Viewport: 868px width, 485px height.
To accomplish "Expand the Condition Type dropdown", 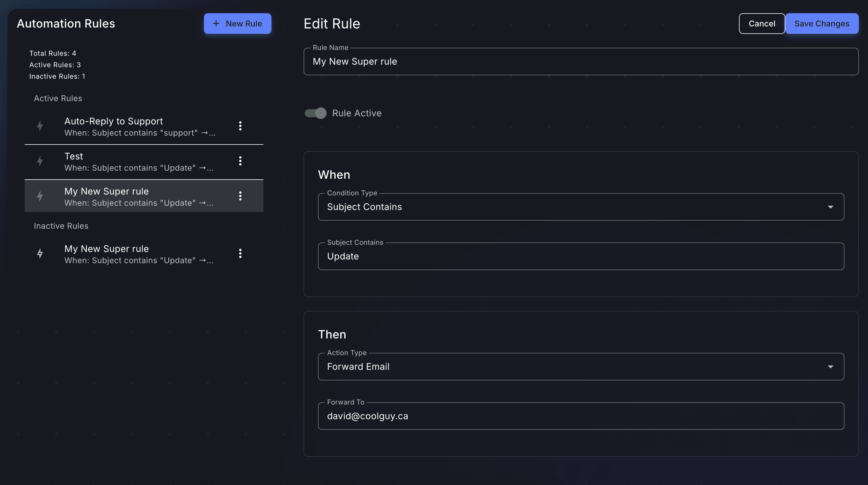I will pos(580,207).
